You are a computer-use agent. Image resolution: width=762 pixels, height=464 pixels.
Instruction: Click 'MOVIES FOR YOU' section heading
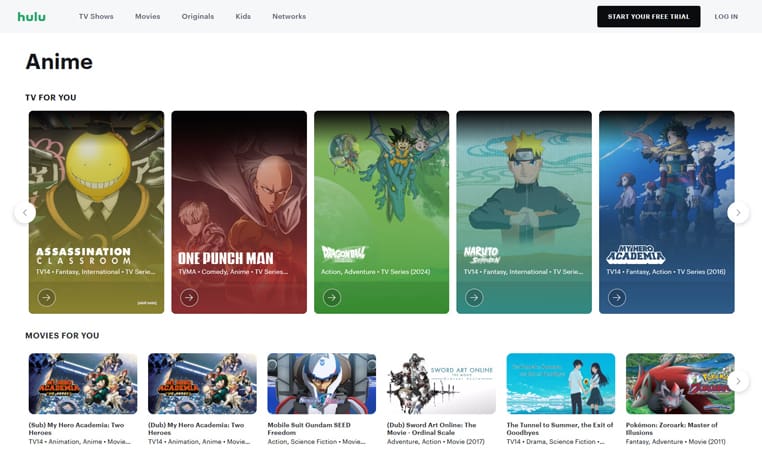pos(62,335)
